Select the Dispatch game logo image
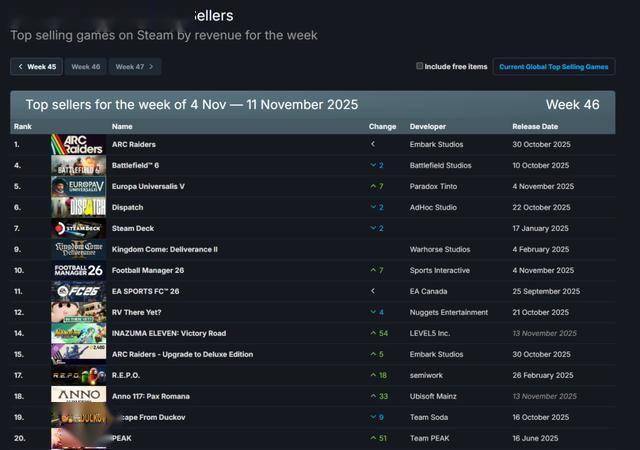This screenshot has height=450, width=640. (x=78, y=207)
